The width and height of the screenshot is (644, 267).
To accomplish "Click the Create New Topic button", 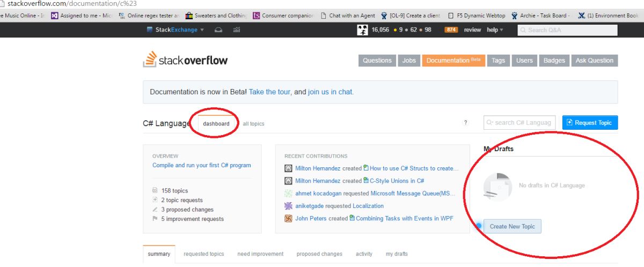I will 513,226.
